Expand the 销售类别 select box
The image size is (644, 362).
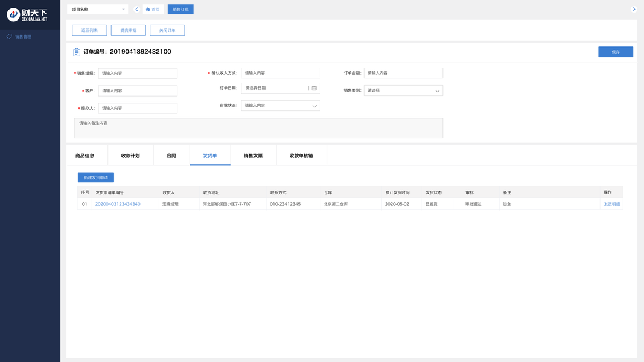[x=403, y=91]
